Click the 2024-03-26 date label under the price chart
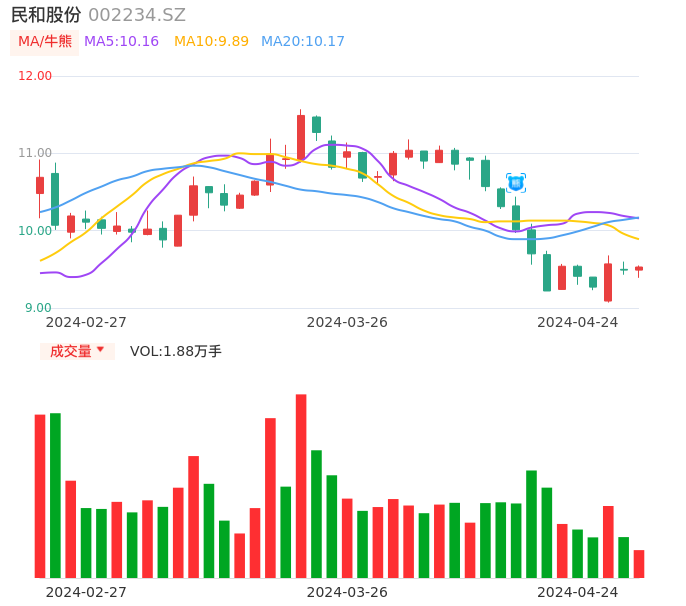 point(347,322)
